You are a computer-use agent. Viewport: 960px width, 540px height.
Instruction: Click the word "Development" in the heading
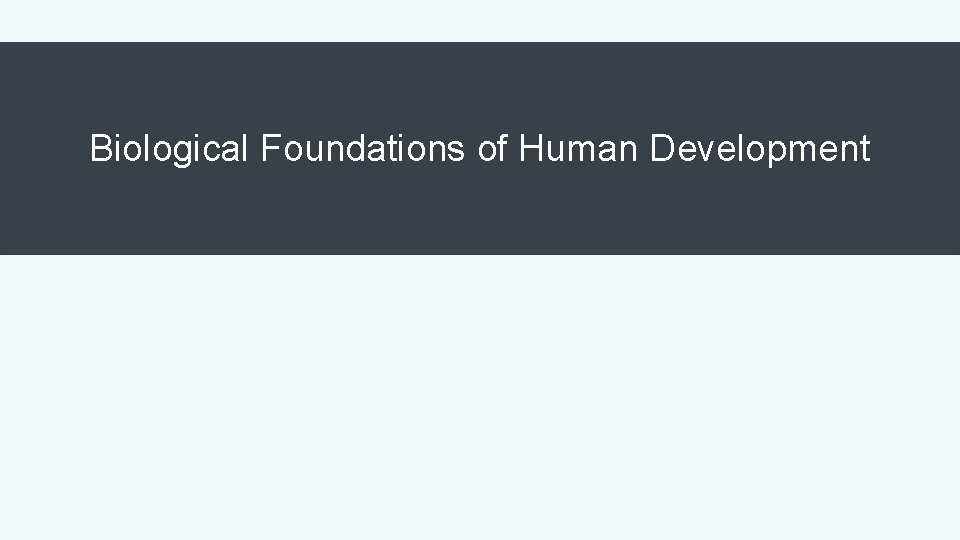pyautogui.click(x=760, y=149)
